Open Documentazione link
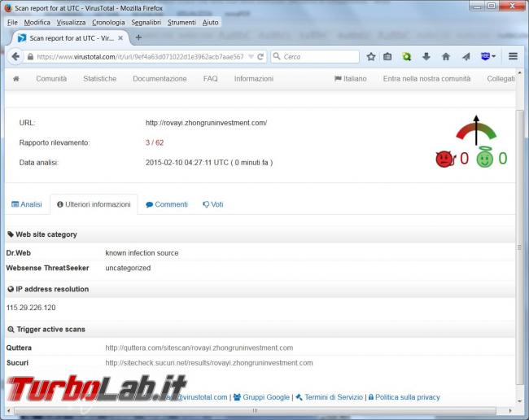 click(x=160, y=79)
